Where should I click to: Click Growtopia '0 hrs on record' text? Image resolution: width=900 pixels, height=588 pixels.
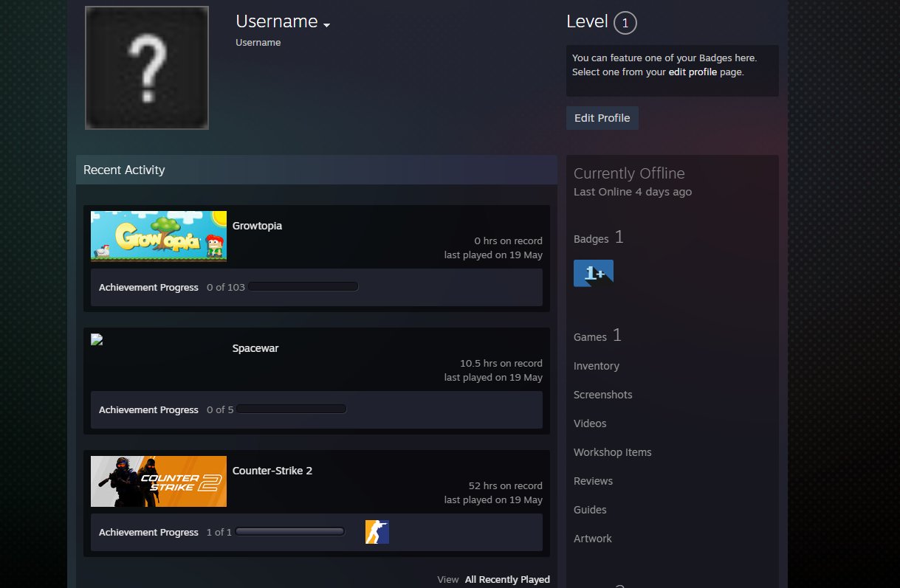coord(508,241)
